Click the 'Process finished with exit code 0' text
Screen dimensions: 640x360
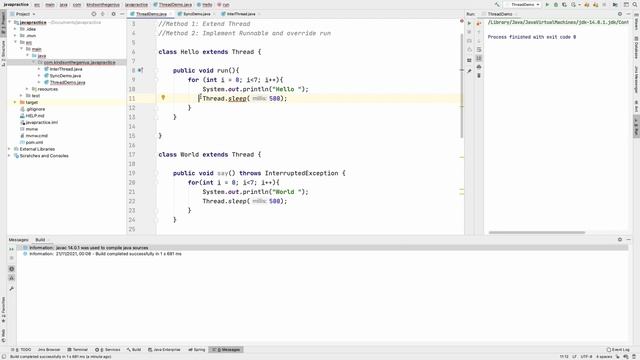point(532,37)
